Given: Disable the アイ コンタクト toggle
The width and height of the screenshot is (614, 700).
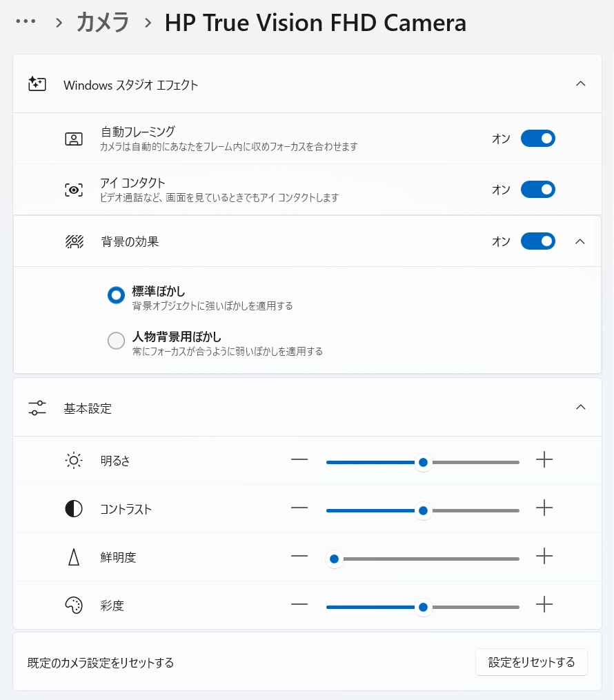Looking at the screenshot, I should pos(537,189).
